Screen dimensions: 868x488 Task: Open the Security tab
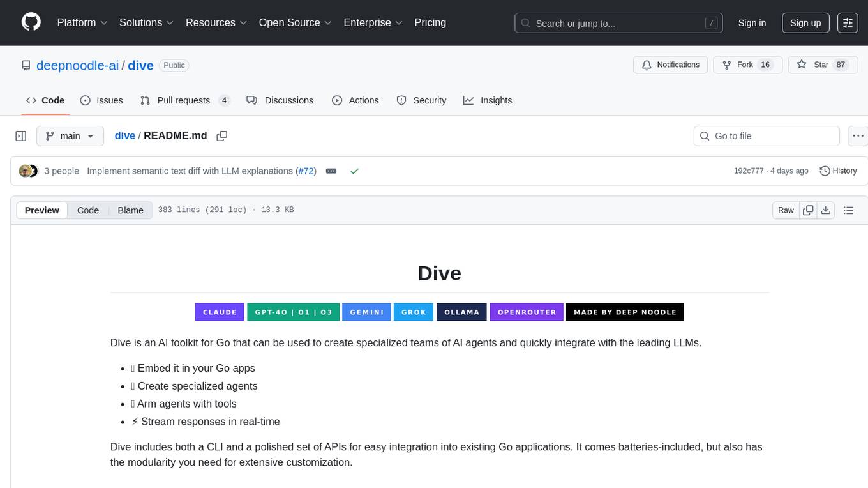[x=421, y=100]
